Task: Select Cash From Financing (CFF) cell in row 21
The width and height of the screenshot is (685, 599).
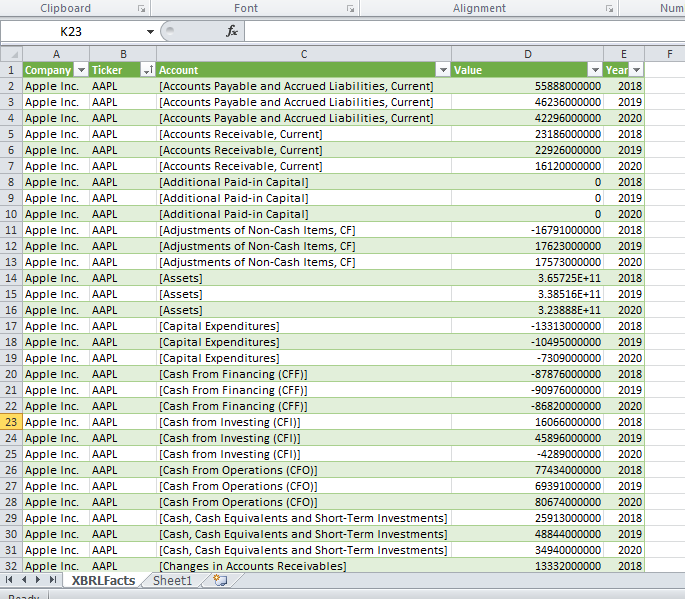Action: pos(304,390)
